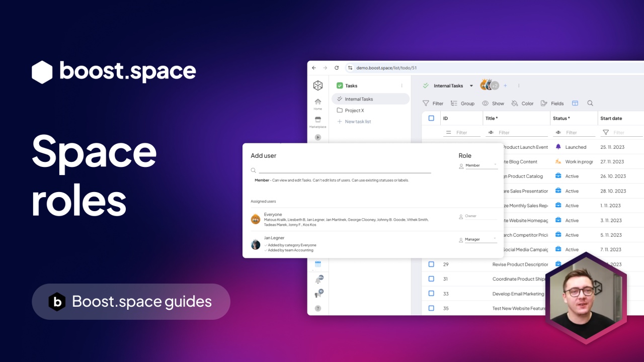Viewport: 644px width, 362px height.
Task: Open the Group menu in the toolbar
Action: click(462, 103)
